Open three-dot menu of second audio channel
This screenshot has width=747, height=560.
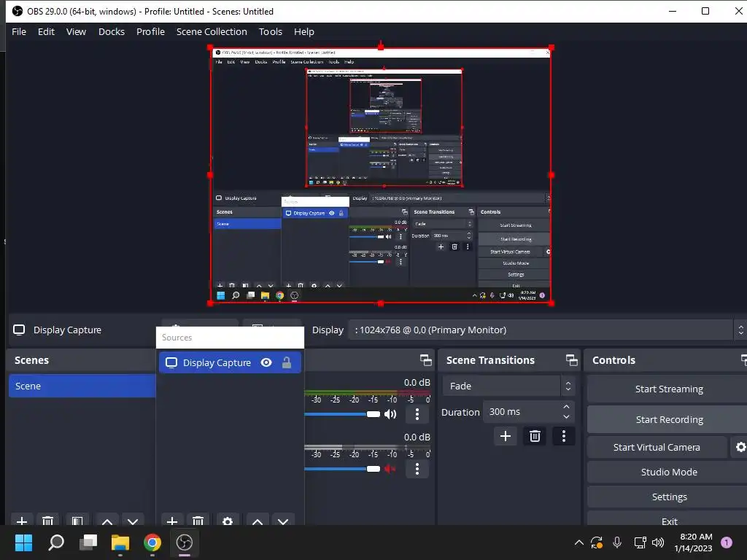[417, 469]
